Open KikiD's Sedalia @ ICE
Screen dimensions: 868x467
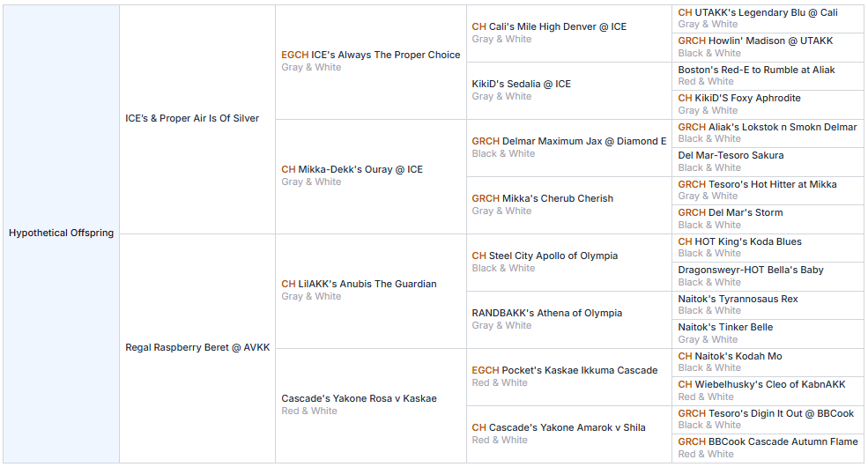coord(521,84)
